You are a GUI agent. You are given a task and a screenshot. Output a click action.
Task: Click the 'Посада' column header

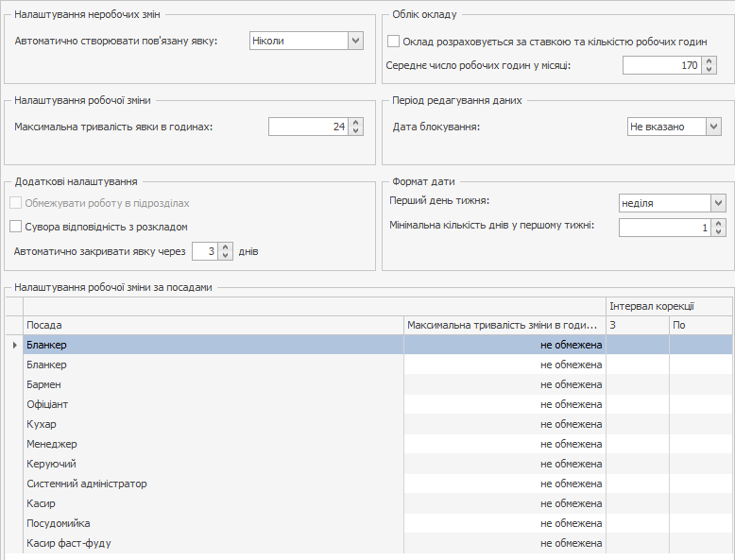pyautogui.click(x=213, y=326)
